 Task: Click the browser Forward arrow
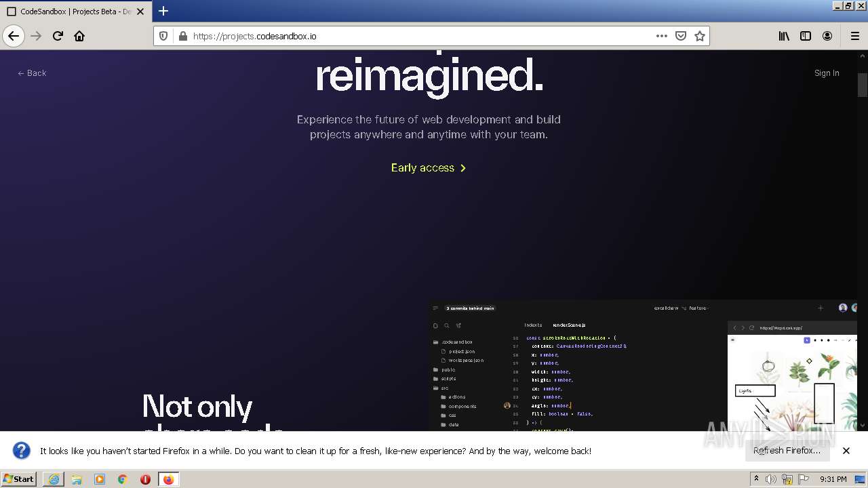click(x=36, y=36)
